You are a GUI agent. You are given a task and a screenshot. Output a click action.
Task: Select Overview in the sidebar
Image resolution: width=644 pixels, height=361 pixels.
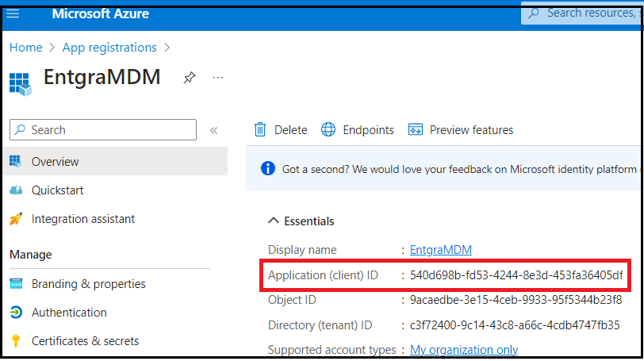(x=116, y=161)
